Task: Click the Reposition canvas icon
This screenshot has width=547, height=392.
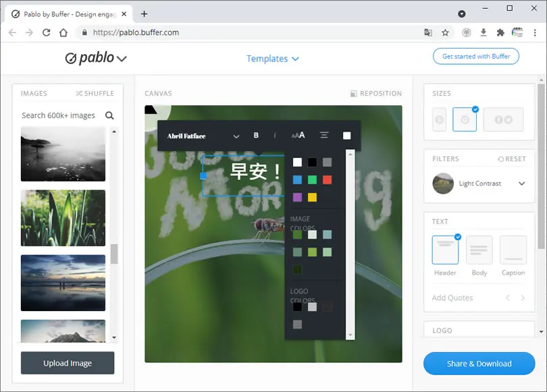Action: [353, 93]
